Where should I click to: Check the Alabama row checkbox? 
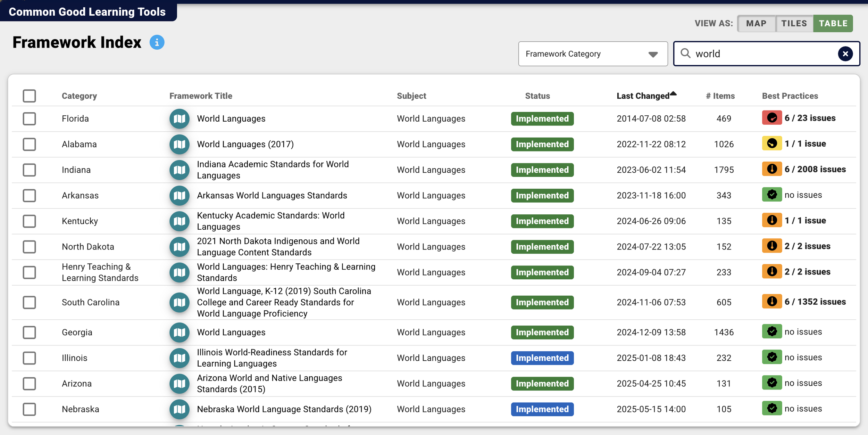coord(29,144)
